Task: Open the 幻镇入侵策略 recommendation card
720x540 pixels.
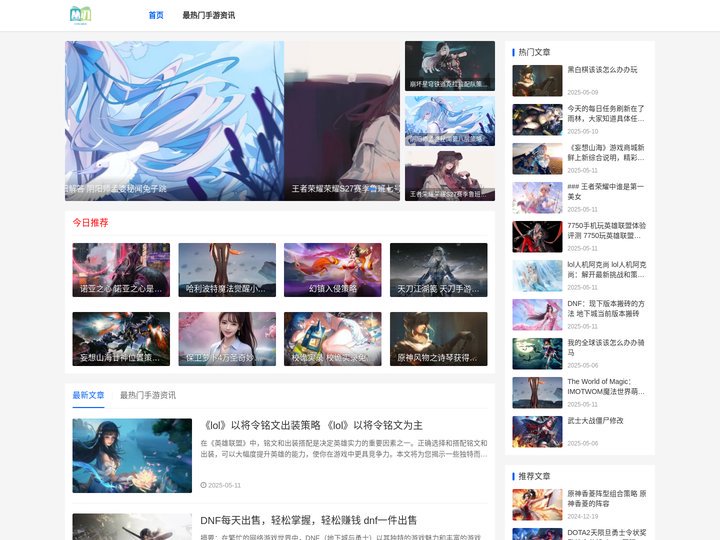Action: click(332, 270)
